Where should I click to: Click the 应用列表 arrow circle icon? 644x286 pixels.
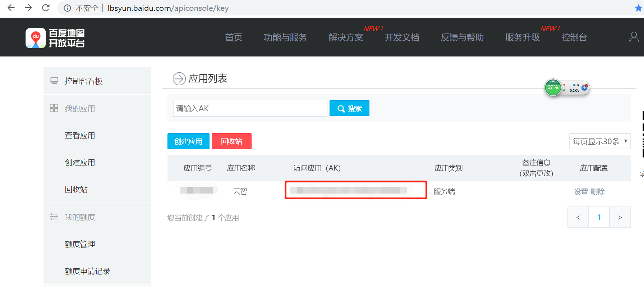179,78
